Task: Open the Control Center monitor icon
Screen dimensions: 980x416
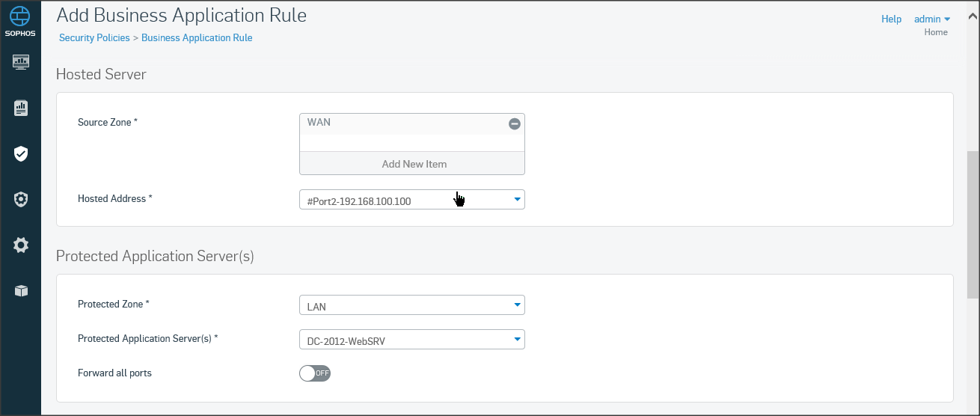Action: [x=21, y=61]
